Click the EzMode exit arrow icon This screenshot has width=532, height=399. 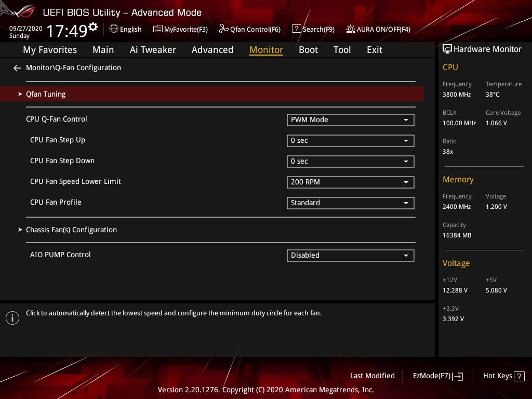pos(458,376)
